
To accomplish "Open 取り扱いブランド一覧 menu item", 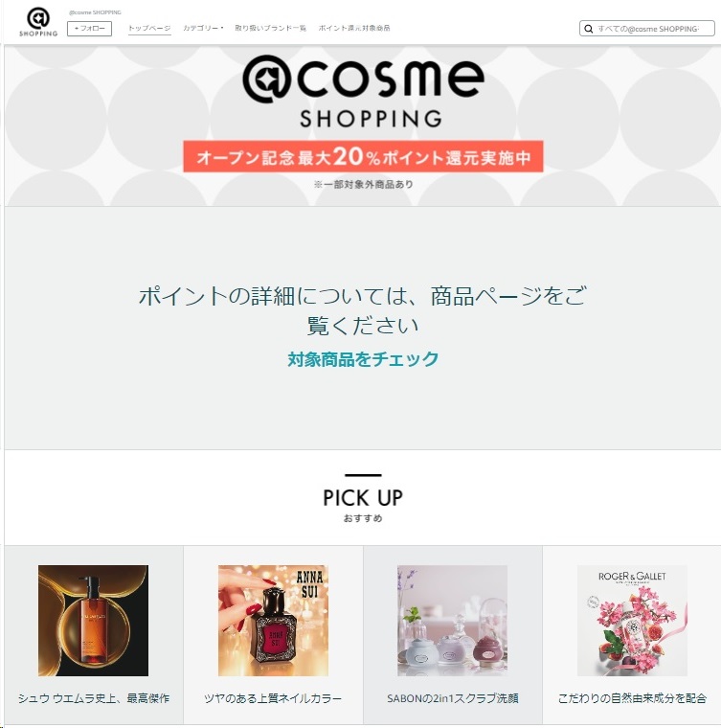I will coord(270,28).
